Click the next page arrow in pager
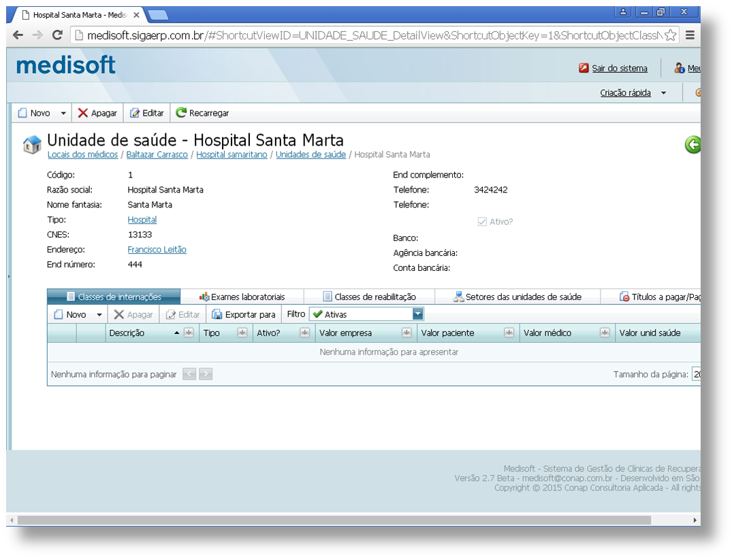 pyautogui.click(x=206, y=374)
